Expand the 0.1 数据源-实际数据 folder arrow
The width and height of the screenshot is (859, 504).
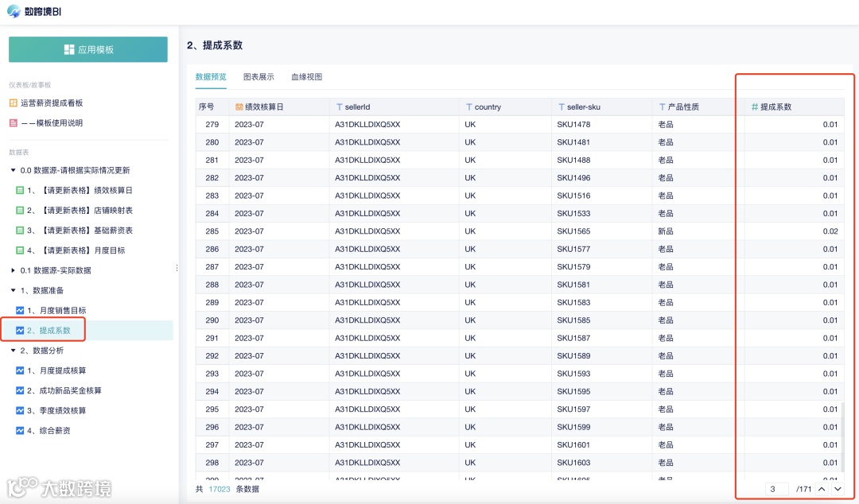14,270
